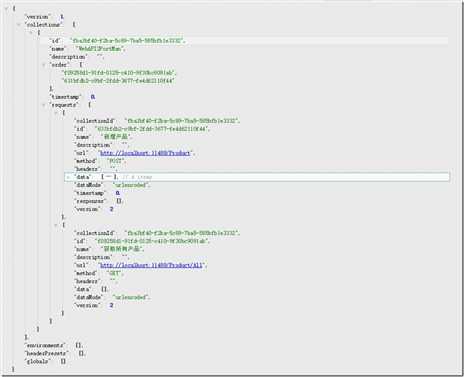Click the "method" value GET

point(114,273)
